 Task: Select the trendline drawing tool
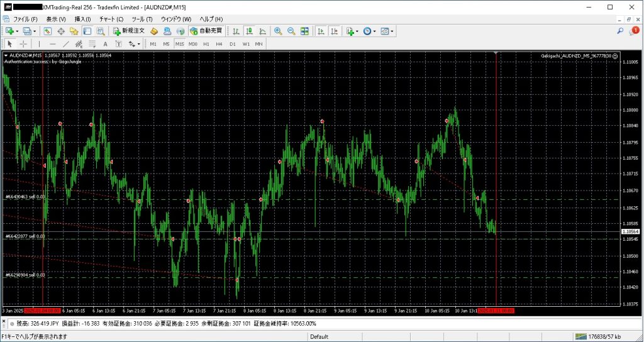click(x=66, y=44)
